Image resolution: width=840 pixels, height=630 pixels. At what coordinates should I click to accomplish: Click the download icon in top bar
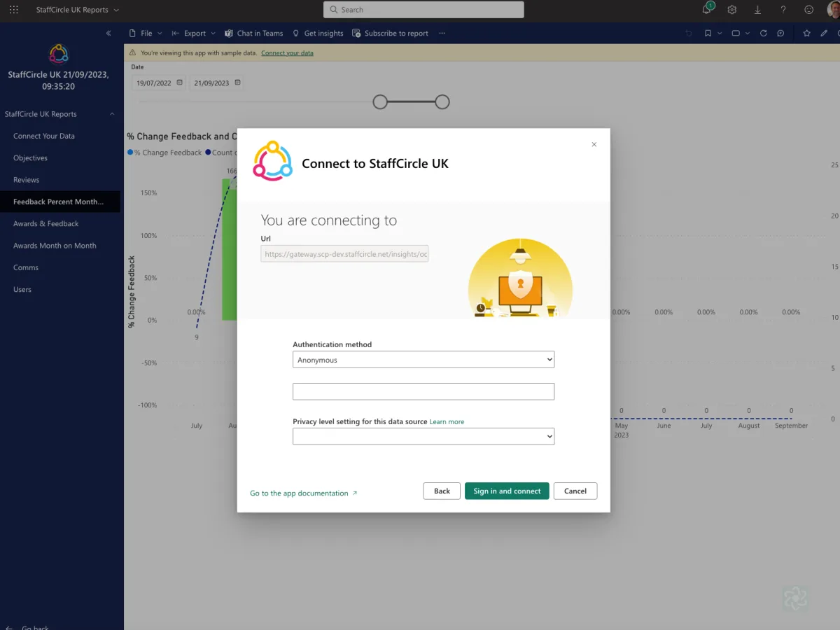coord(757,10)
